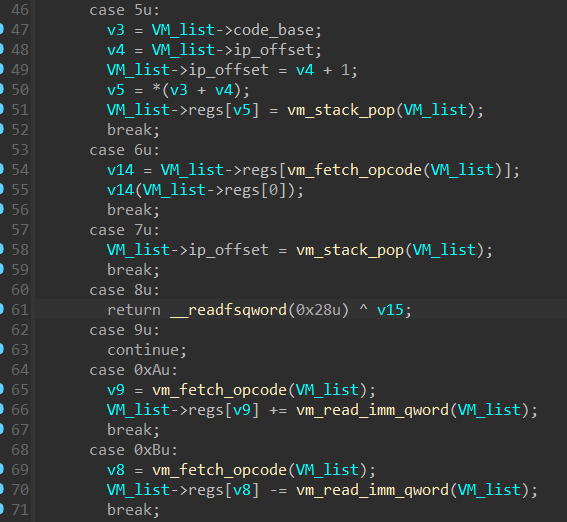
Task: Select variable v15 in return statement
Action: 390,310
